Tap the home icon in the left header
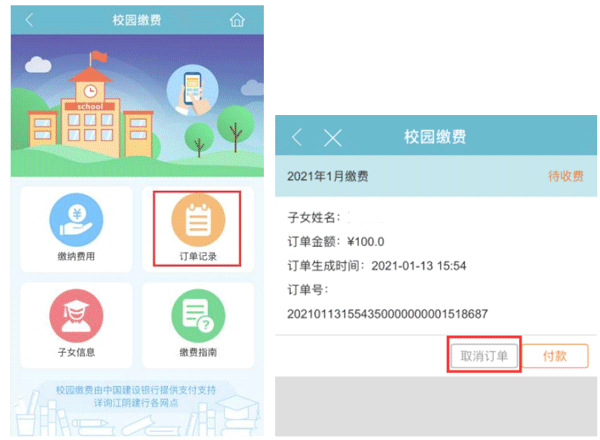 [x=237, y=20]
